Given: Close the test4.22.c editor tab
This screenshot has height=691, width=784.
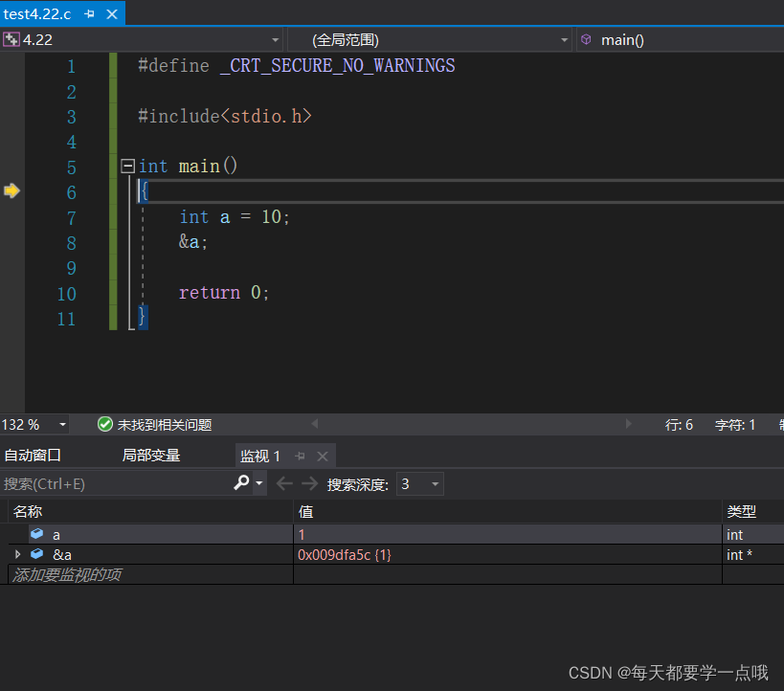Looking at the screenshot, I should click(111, 14).
